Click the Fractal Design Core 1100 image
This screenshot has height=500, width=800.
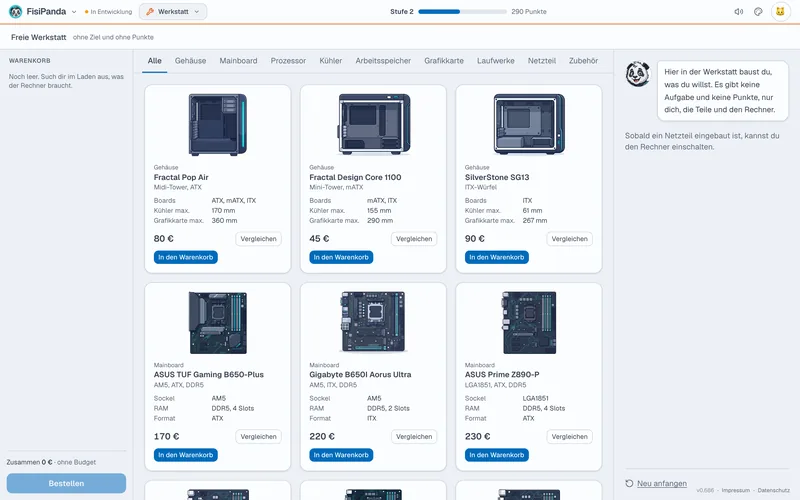point(374,124)
